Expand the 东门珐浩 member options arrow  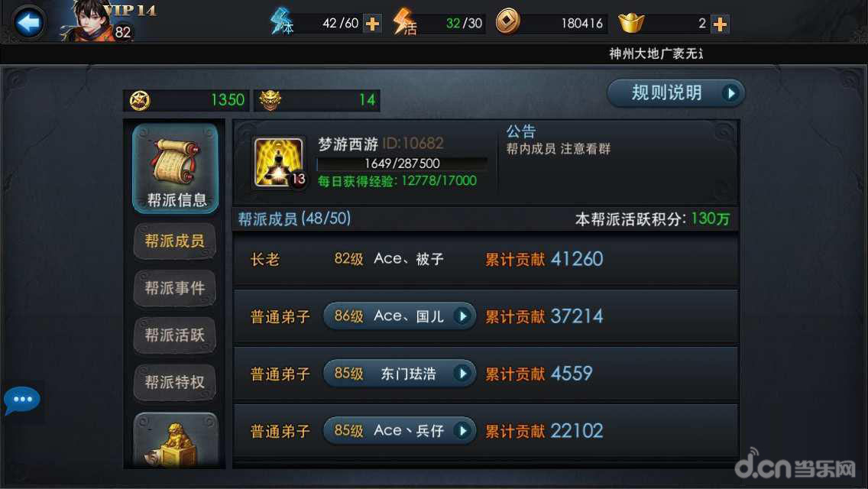click(463, 374)
